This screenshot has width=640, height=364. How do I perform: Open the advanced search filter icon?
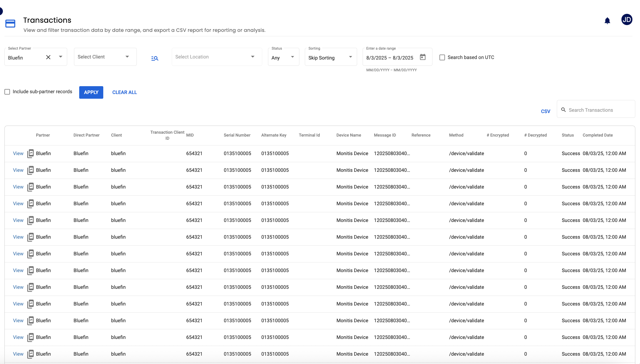click(155, 58)
